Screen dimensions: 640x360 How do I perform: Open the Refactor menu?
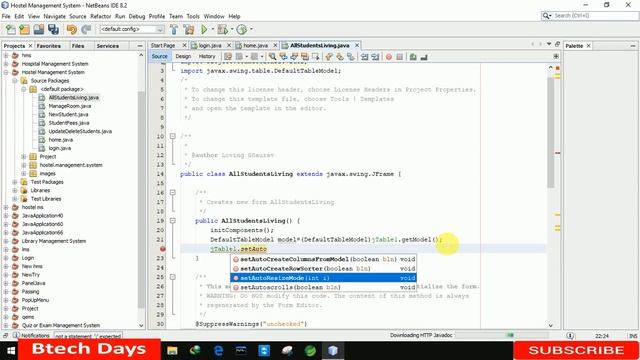(100, 16)
